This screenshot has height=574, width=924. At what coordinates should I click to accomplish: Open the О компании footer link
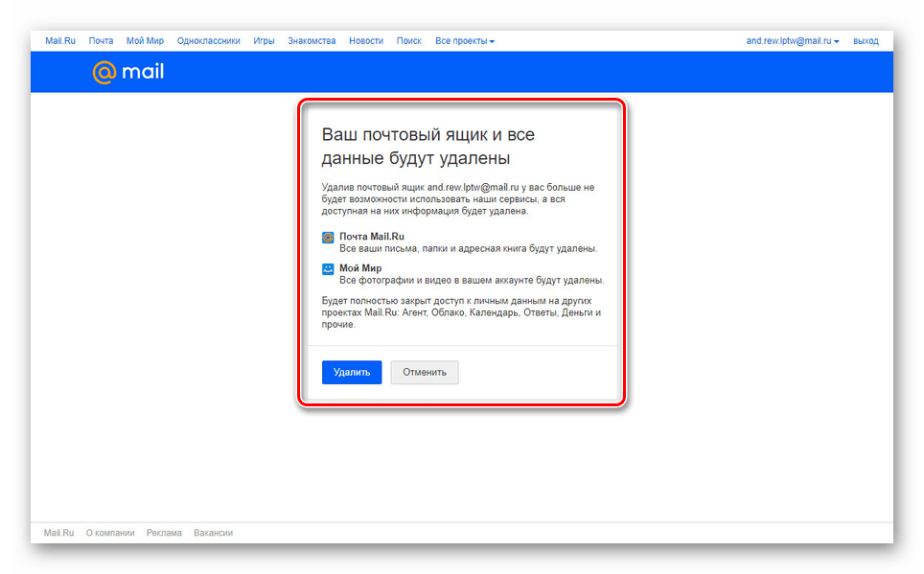110,533
